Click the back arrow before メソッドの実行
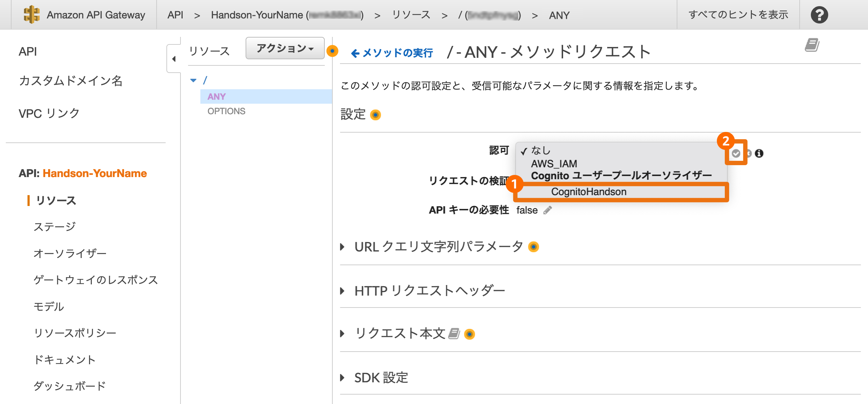868x404 pixels. [355, 53]
